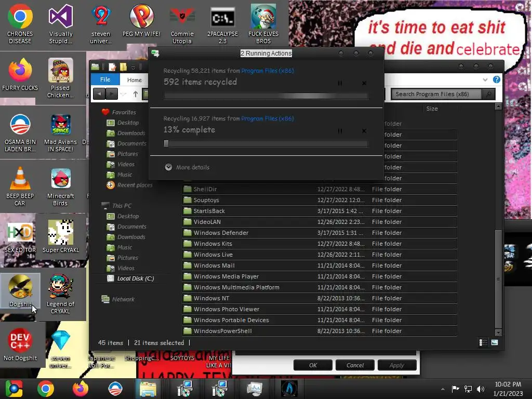Focus the Search Program Files (x86) field
532x399 pixels.
[436, 94]
